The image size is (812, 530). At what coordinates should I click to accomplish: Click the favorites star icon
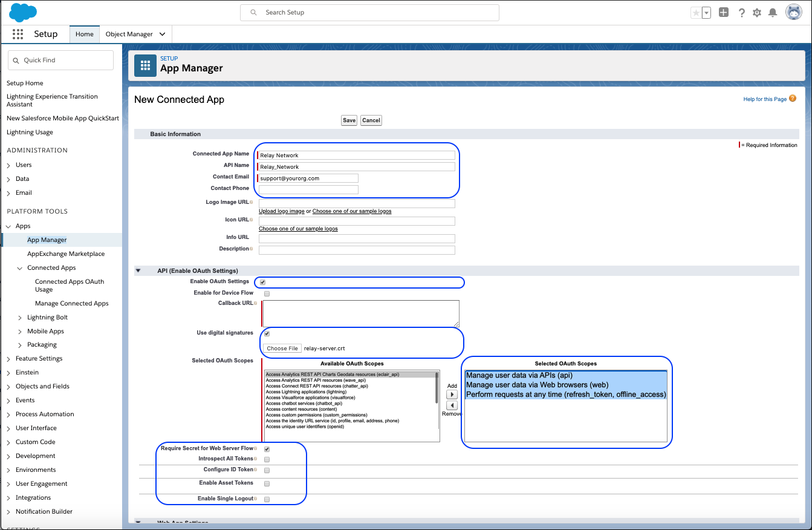[x=696, y=11]
